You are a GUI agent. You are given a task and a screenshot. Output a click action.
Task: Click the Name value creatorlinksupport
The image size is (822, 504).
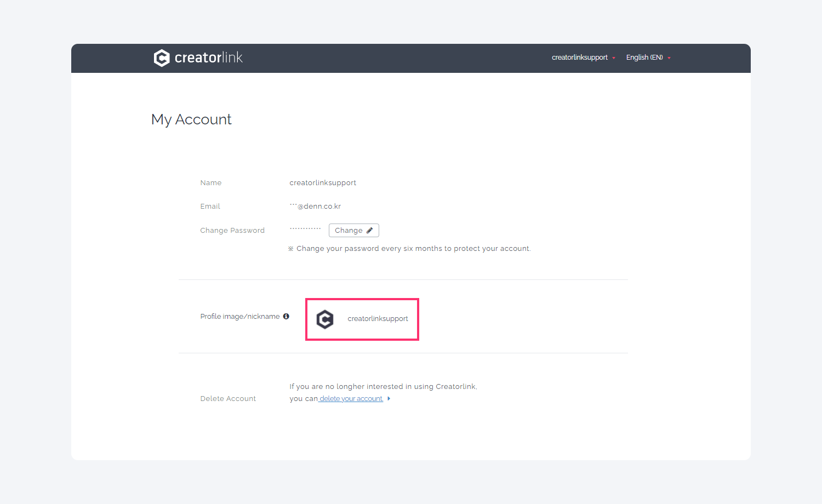(323, 183)
